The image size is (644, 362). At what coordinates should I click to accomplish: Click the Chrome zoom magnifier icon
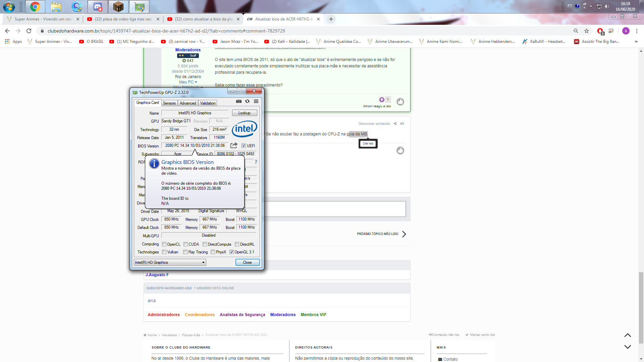tap(576, 31)
